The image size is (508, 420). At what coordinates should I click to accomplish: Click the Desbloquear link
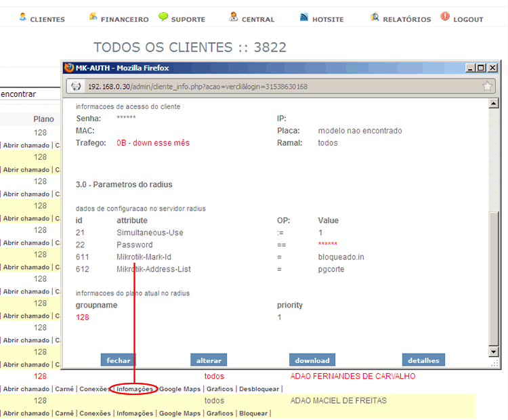tap(258, 389)
